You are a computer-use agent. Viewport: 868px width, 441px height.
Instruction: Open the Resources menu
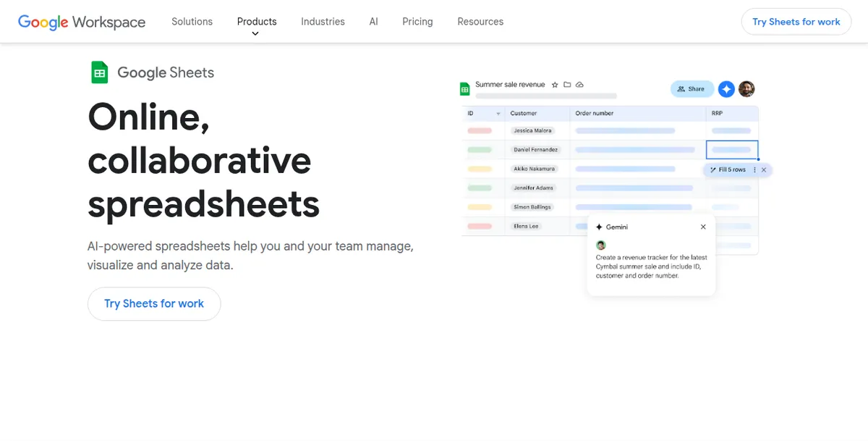480,22
